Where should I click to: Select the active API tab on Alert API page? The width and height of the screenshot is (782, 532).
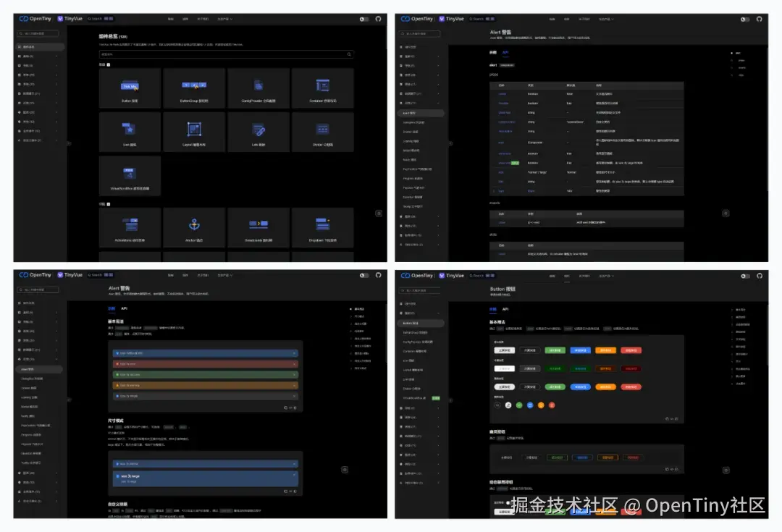[505, 52]
